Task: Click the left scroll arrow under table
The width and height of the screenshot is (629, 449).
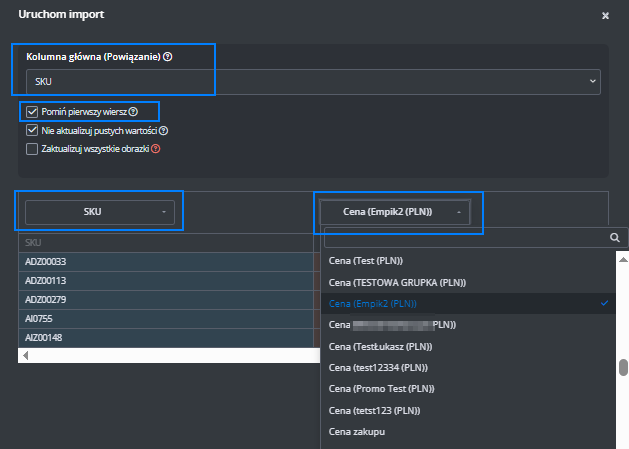Action: pyautogui.click(x=25, y=355)
